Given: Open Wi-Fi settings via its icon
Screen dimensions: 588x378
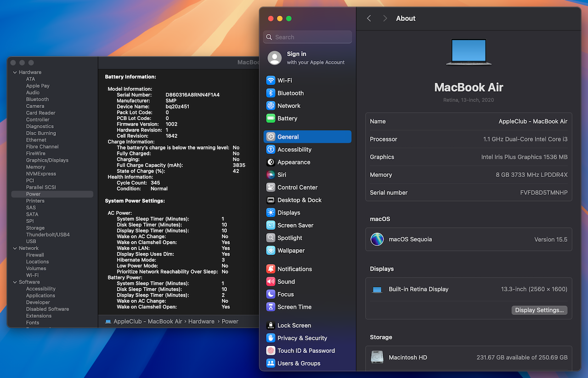Looking at the screenshot, I should coord(271,80).
